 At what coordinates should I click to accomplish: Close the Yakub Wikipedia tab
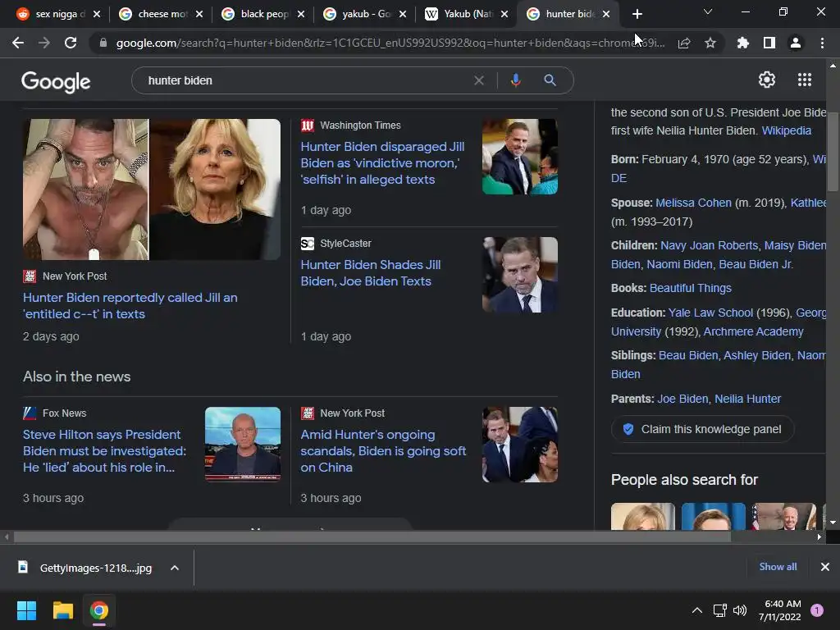point(504,14)
